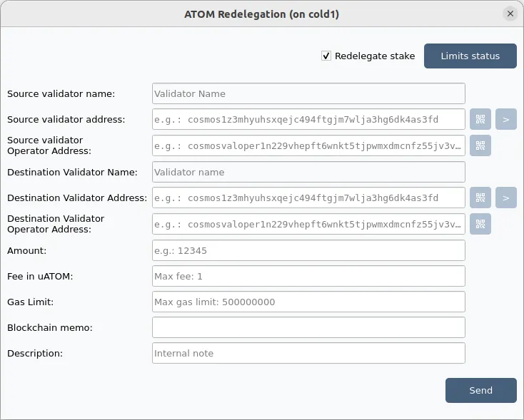Scan QR for Destination Validator Operator Address

tap(480, 224)
